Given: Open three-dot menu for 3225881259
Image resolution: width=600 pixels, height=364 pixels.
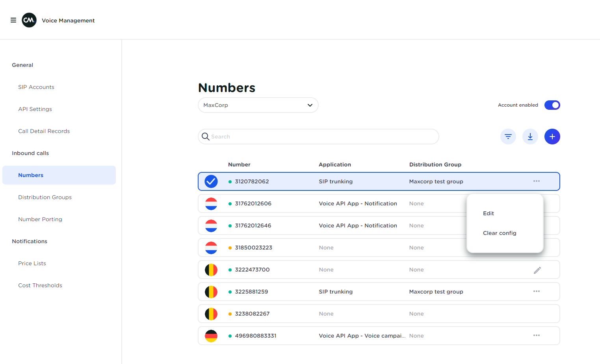Looking at the screenshot, I should tap(536, 292).
